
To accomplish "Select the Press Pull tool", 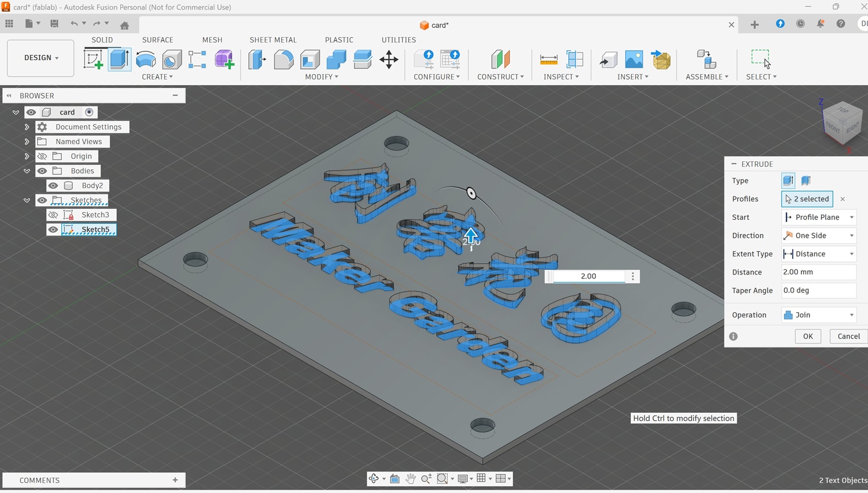I will [257, 59].
